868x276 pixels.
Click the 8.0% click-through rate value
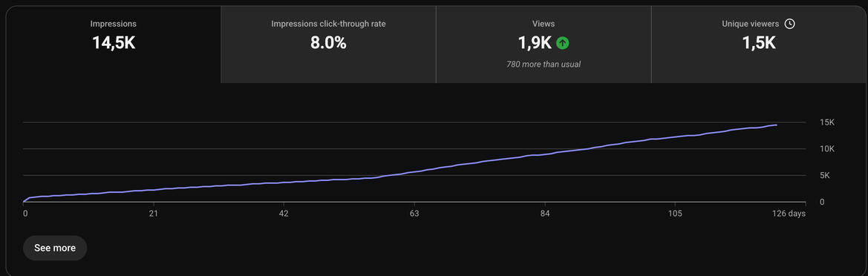[x=328, y=43]
